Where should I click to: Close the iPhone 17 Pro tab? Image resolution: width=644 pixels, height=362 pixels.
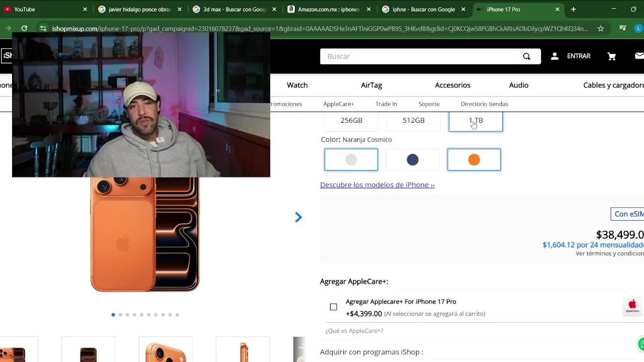coord(557,9)
